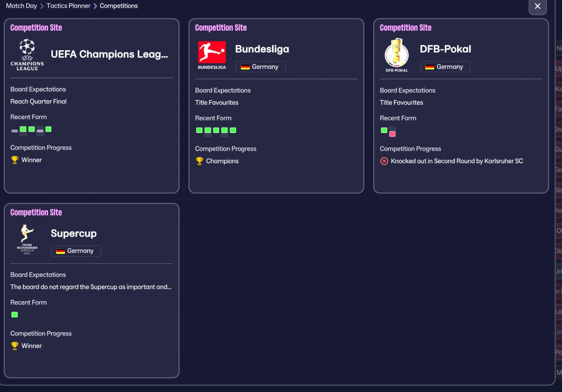Click Competition Site heading on Supercup card
This screenshot has width=562, height=392.
[x=36, y=212]
